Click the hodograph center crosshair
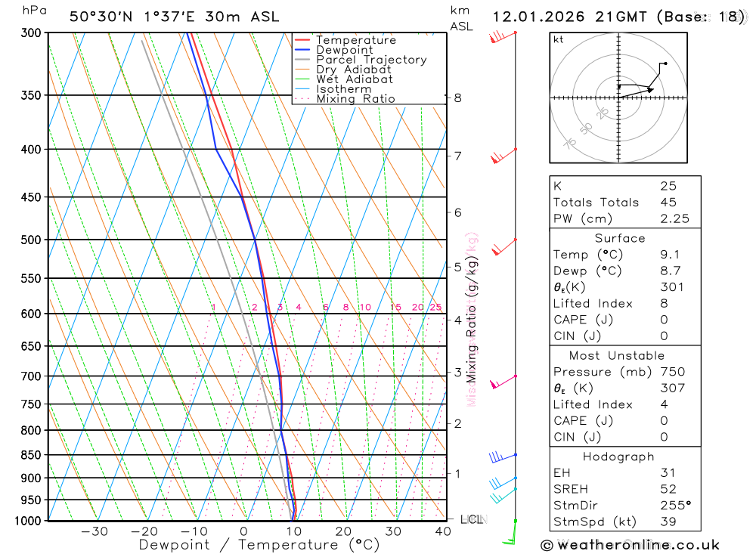Image resolution: width=756 pixels, height=554 pixels. (x=618, y=97)
